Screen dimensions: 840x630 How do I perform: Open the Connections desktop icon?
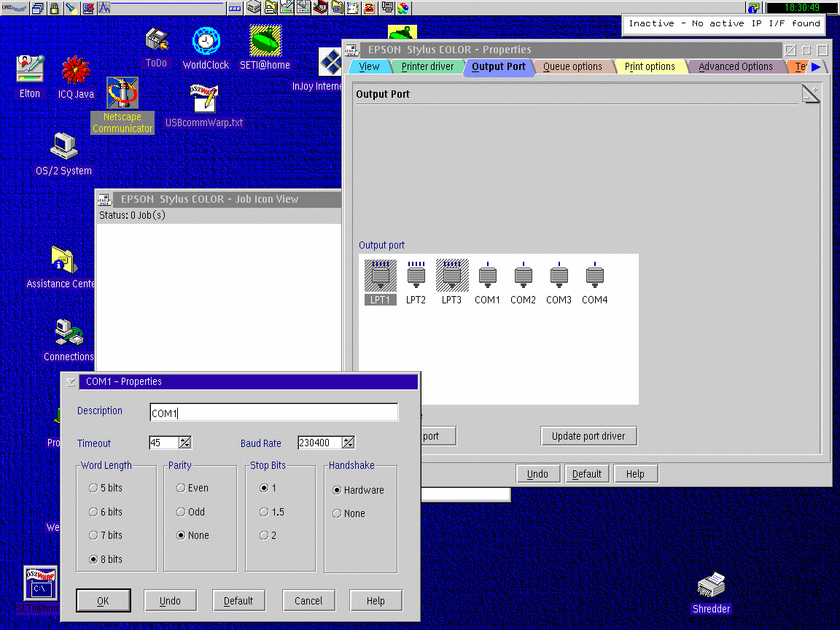[69, 341]
